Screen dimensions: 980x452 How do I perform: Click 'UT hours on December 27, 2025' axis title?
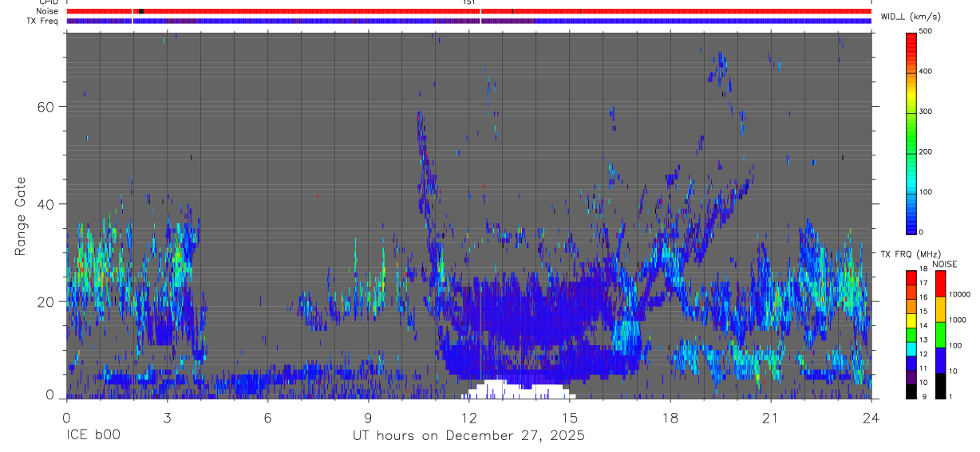click(468, 436)
